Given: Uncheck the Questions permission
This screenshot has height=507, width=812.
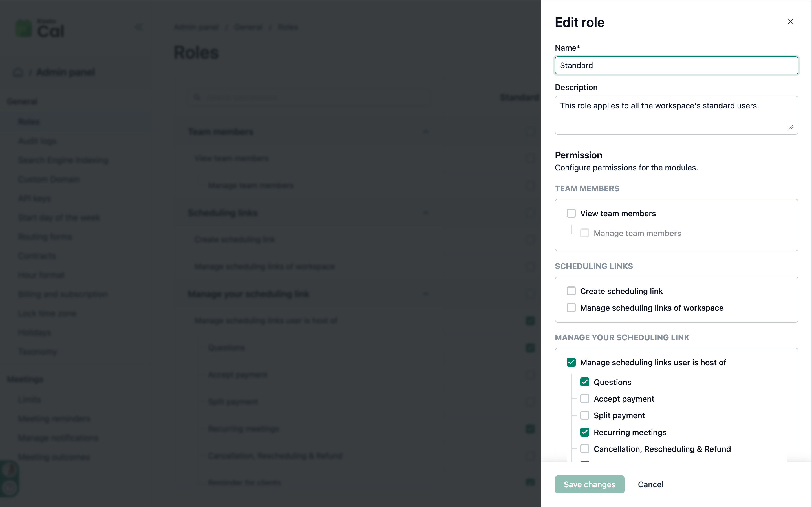Looking at the screenshot, I should point(584,382).
